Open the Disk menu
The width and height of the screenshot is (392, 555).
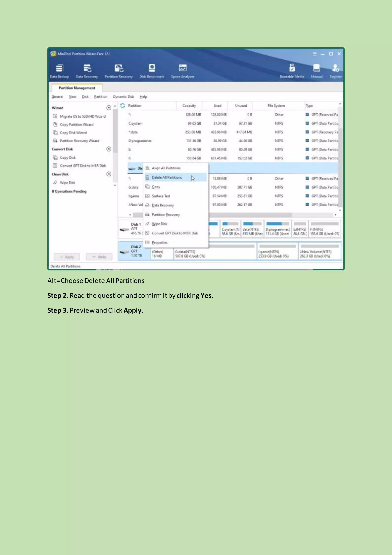85,97
